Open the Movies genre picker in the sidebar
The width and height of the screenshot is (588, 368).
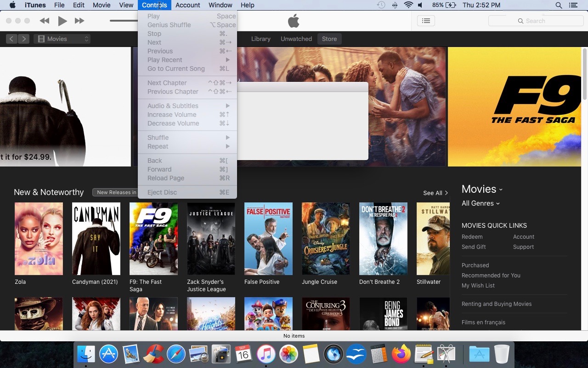[481, 189]
